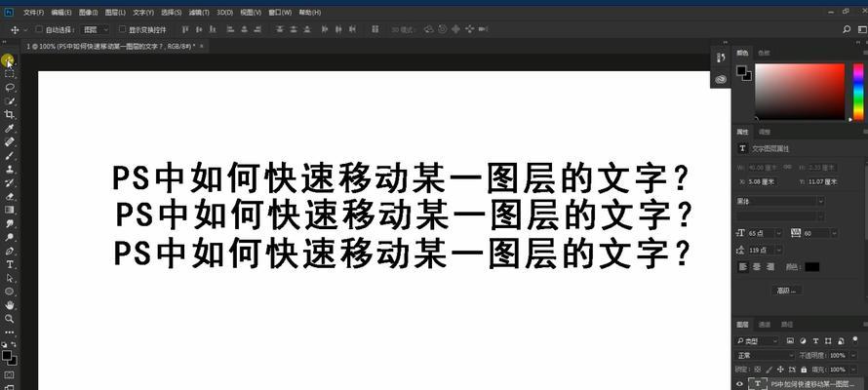Select the Quick Selection tool

coord(10,101)
